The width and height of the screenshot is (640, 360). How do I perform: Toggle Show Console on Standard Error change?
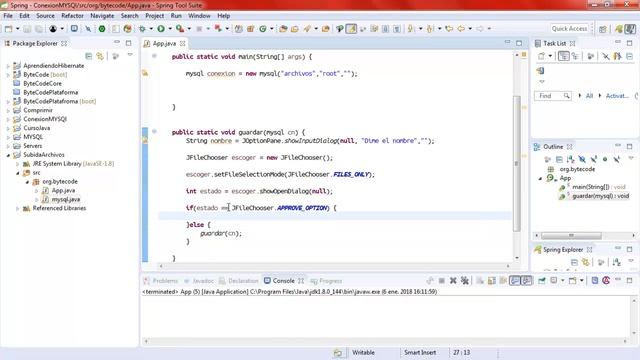(x=527, y=280)
